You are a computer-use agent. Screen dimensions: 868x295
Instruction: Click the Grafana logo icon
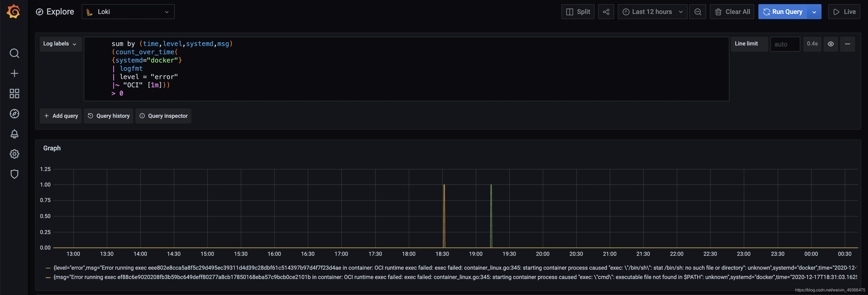(13, 11)
